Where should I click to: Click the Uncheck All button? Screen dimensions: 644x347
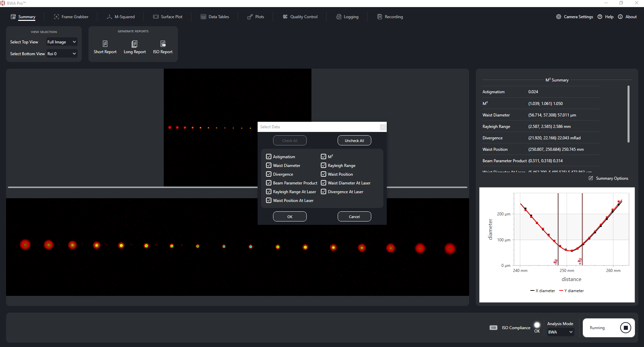pyautogui.click(x=354, y=141)
